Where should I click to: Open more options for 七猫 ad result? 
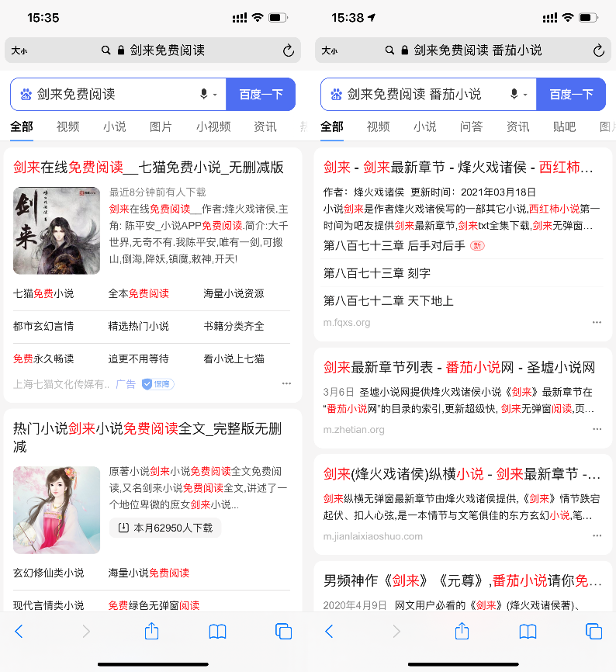tap(286, 383)
